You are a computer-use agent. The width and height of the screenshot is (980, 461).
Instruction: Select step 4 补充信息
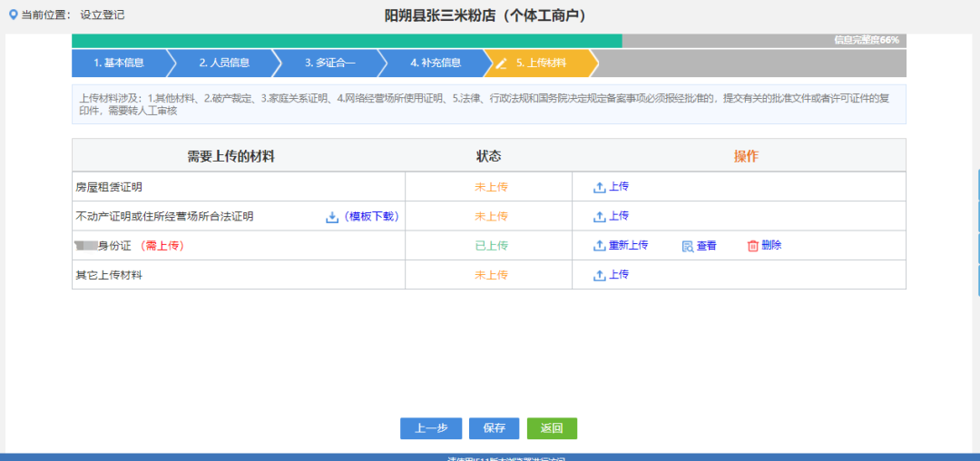click(x=436, y=64)
